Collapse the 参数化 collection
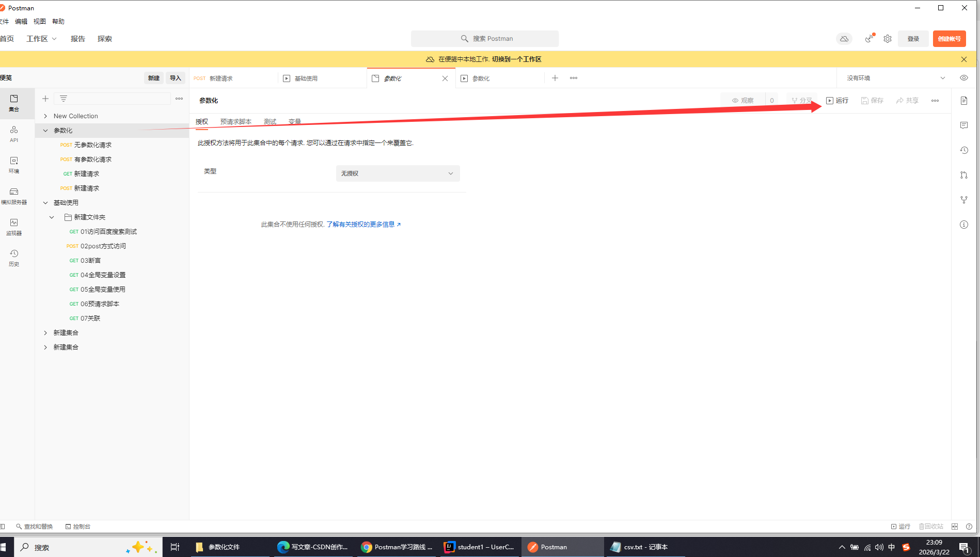 click(45, 131)
